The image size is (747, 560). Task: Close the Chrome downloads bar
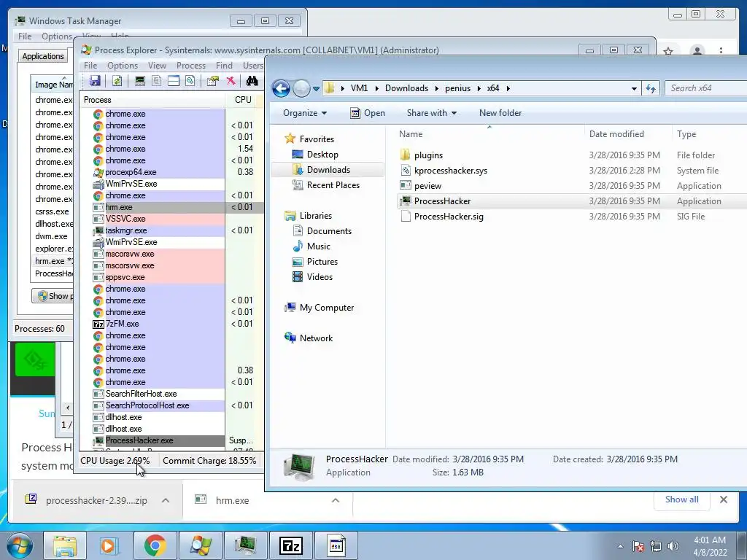[x=724, y=499]
